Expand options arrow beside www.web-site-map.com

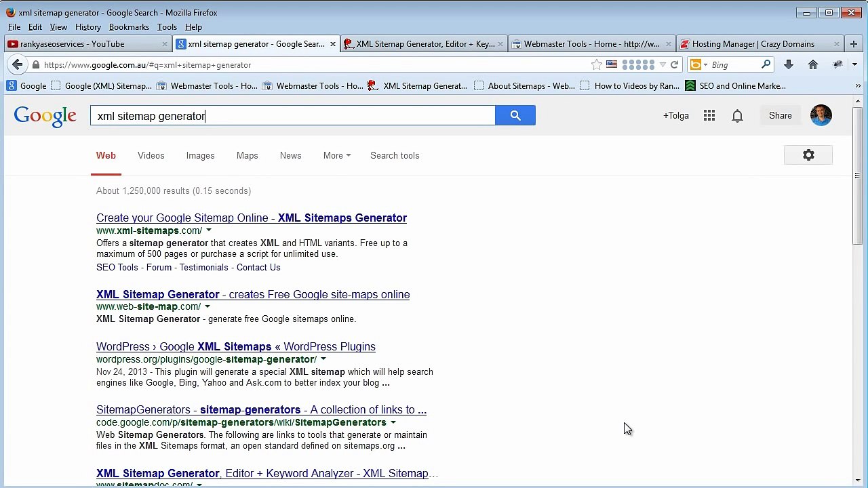pos(208,306)
